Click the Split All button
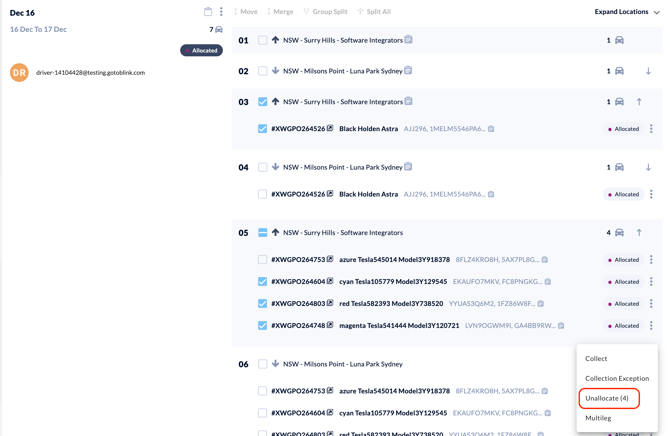 point(374,12)
